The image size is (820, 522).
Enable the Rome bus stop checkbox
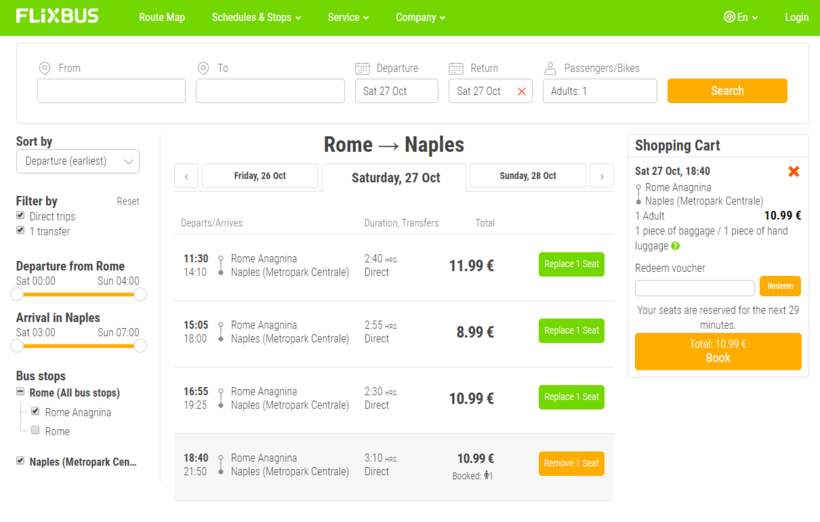(35, 430)
